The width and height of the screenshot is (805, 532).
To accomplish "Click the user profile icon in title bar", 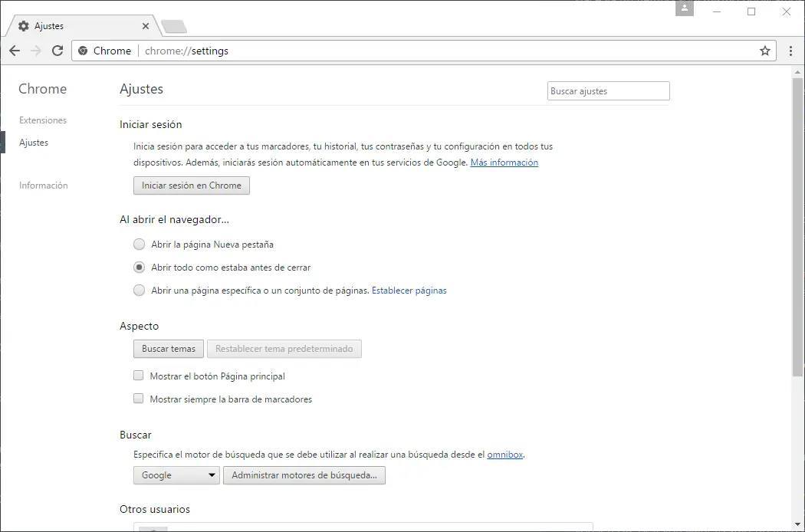I will (685, 8).
